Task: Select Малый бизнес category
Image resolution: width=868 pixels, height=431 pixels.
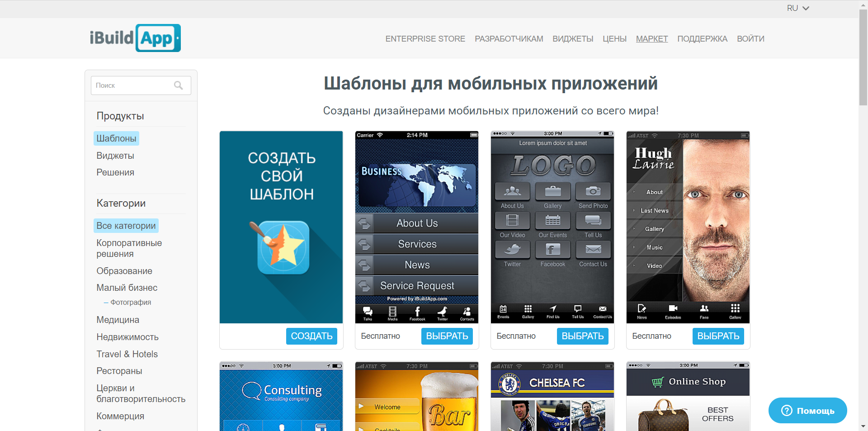Action: pyautogui.click(x=127, y=288)
